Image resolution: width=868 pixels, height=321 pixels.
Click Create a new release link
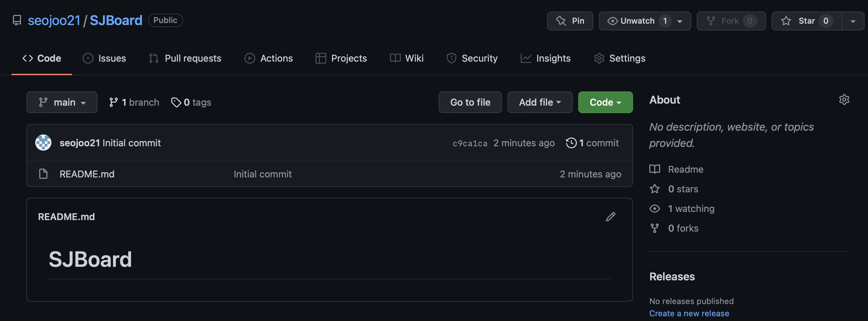689,314
